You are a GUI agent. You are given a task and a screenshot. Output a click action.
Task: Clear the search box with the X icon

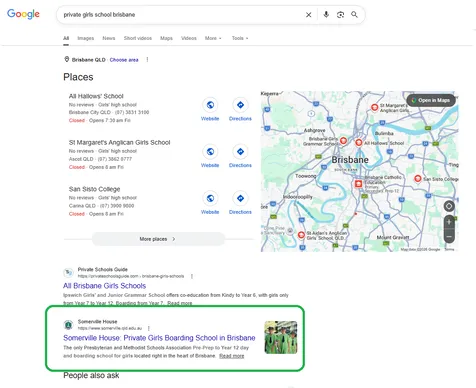(x=309, y=15)
